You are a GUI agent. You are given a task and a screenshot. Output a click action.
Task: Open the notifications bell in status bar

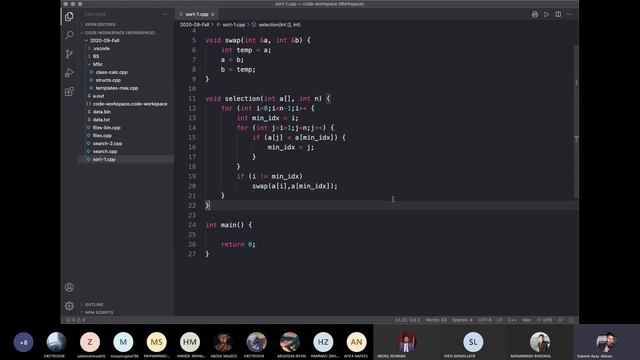point(571,320)
